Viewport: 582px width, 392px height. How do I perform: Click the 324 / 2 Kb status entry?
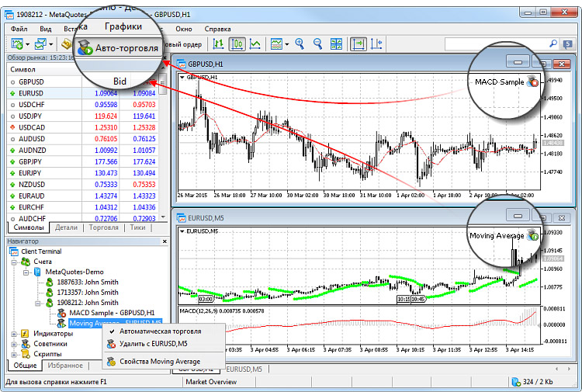(538, 382)
